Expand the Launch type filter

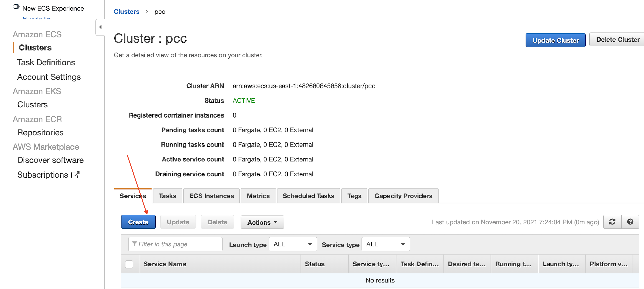point(293,244)
